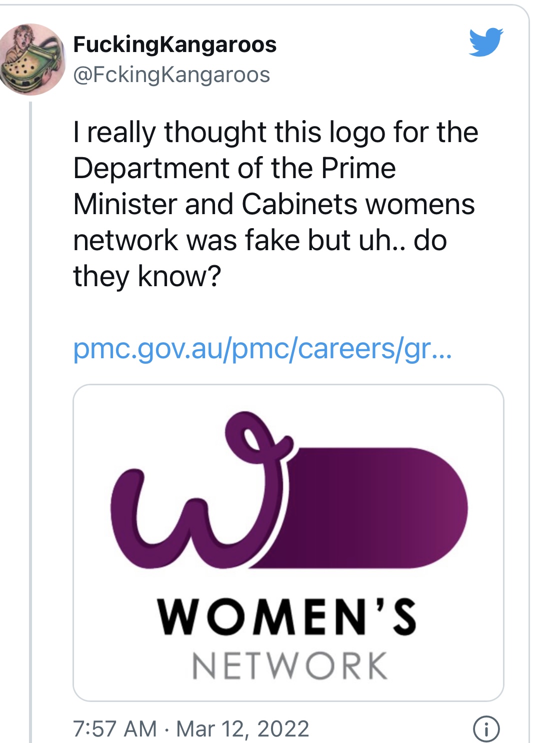Open the pmc.gov.au careers link
This screenshot has height=743, width=560.
262,349
